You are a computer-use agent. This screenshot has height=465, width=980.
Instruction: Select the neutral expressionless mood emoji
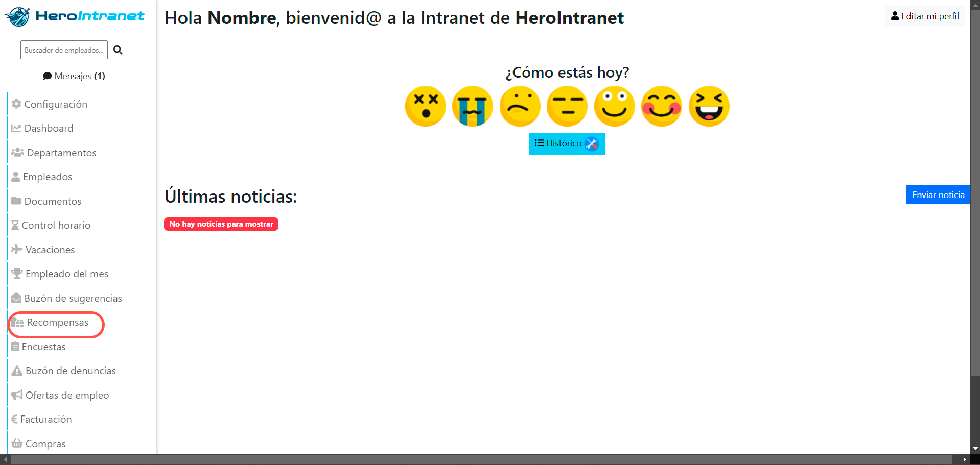[x=567, y=106]
